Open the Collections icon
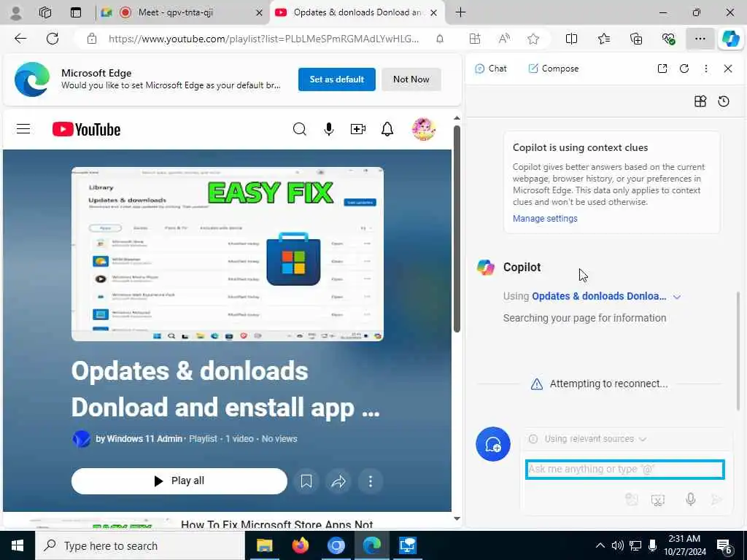This screenshot has width=747, height=560. tap(636, 39)
